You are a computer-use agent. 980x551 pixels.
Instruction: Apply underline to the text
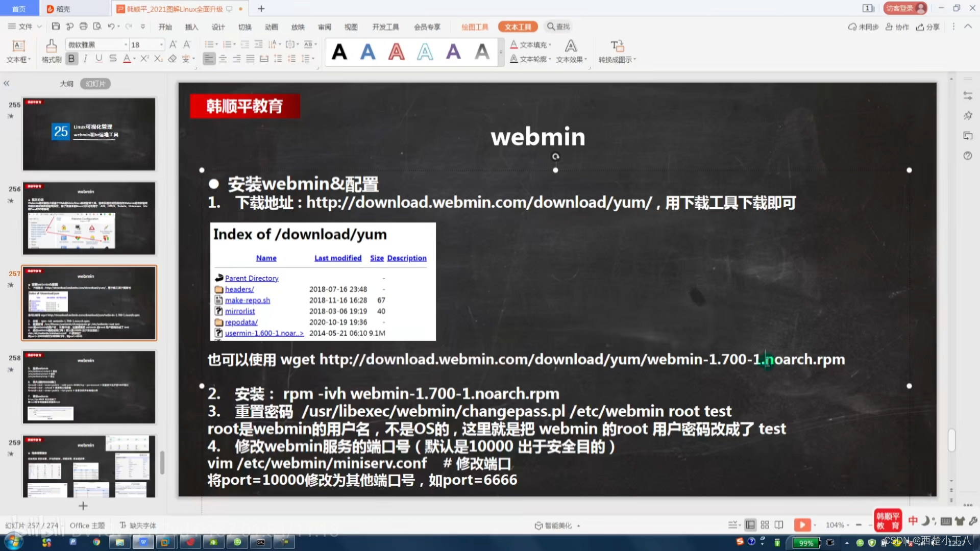99,59
